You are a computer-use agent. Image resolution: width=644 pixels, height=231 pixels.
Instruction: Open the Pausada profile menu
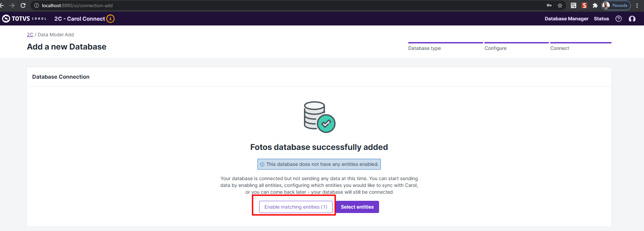click(616, 5)
